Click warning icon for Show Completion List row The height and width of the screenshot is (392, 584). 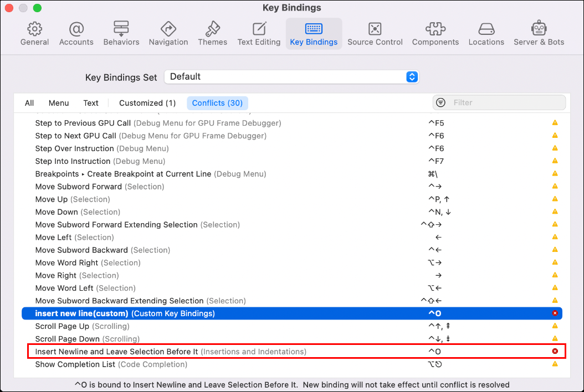click(x=555, y=364)
